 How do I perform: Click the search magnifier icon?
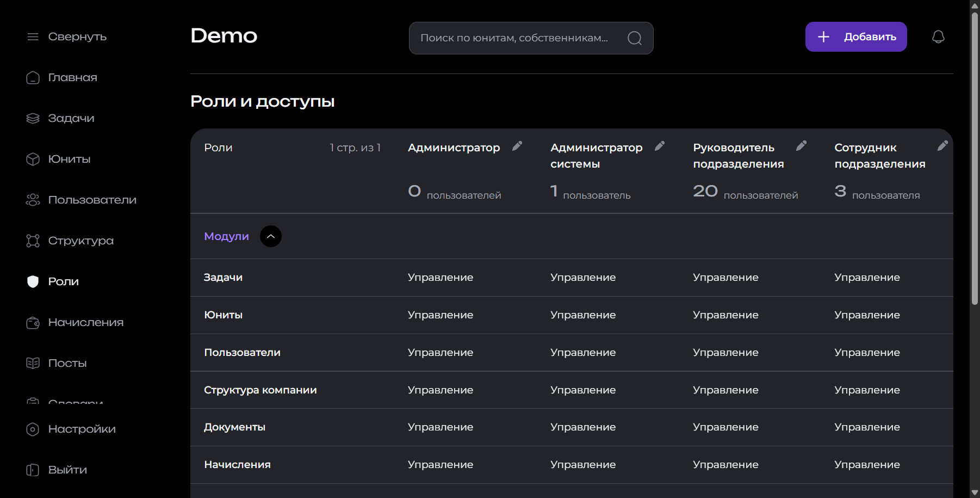635,38
